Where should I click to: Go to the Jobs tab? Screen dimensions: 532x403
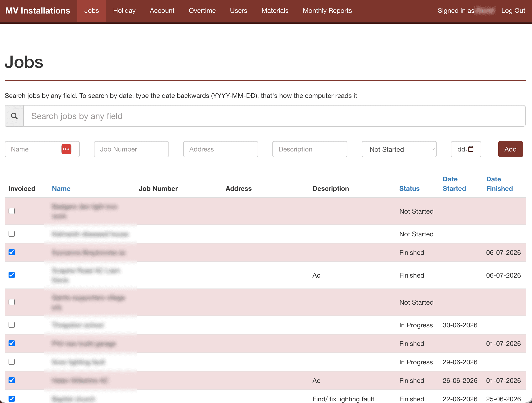tap(91, 11)
